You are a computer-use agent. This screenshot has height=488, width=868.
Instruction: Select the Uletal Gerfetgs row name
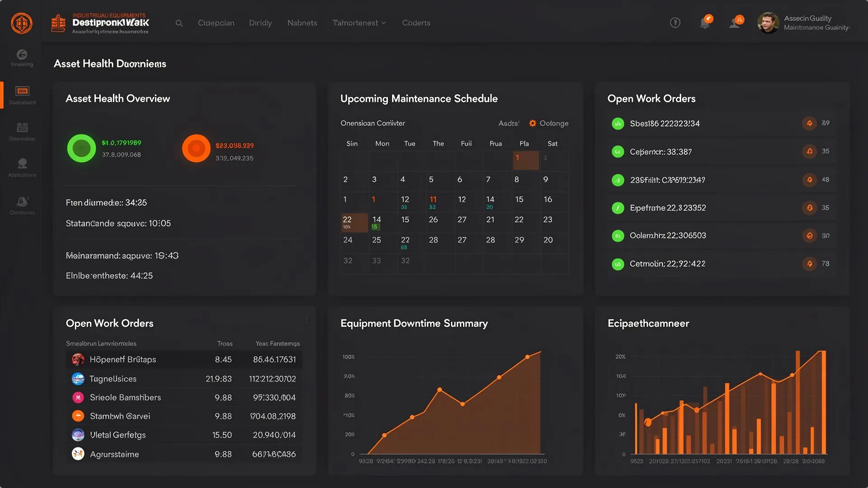118,435
